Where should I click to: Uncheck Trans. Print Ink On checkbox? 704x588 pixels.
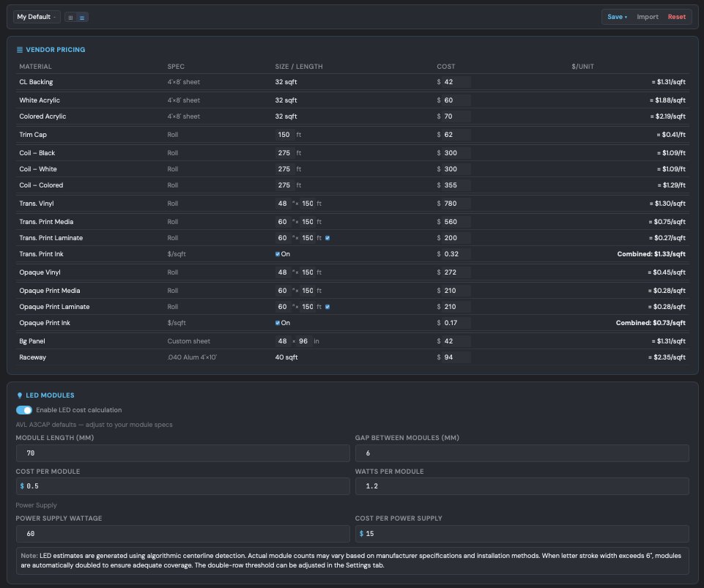click(278, 254)
